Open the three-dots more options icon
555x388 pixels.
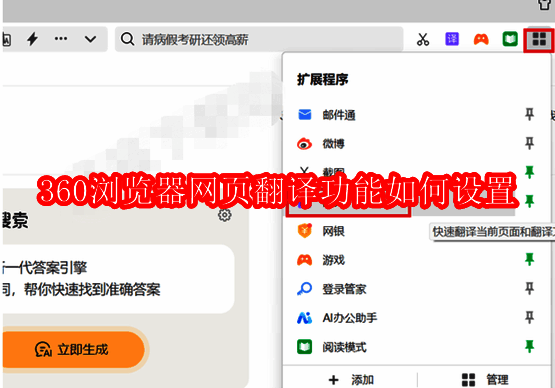61,39
